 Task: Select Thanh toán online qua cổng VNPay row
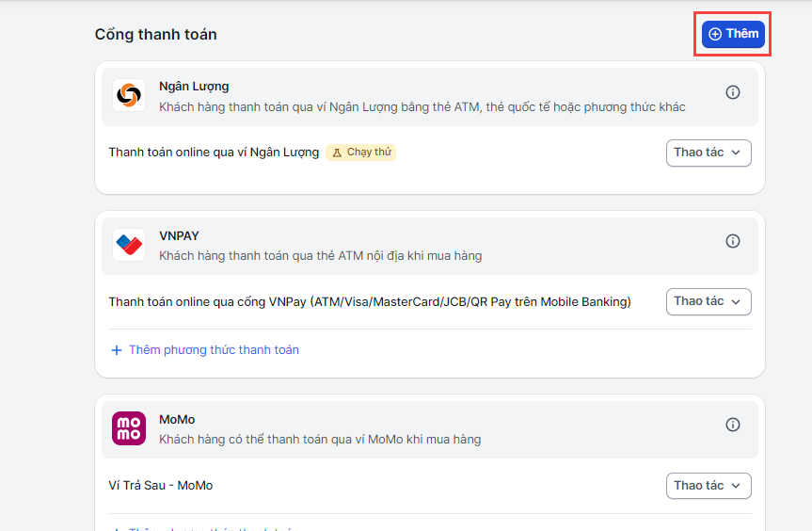coord(369,302)
